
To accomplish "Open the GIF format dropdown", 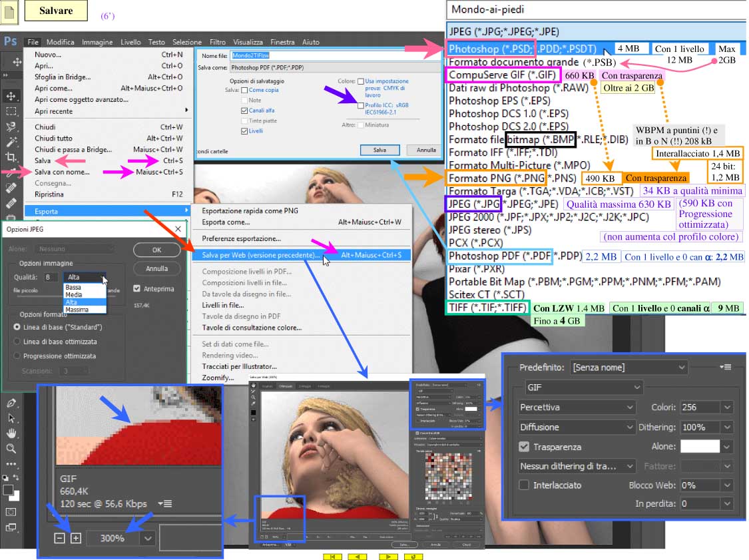I will (583, 388).
